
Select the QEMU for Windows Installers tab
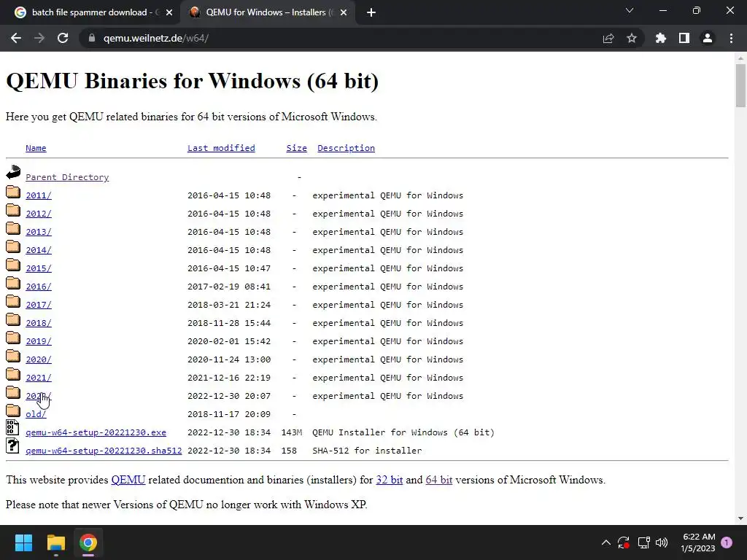pyautogui.click(x=267, y=12)
